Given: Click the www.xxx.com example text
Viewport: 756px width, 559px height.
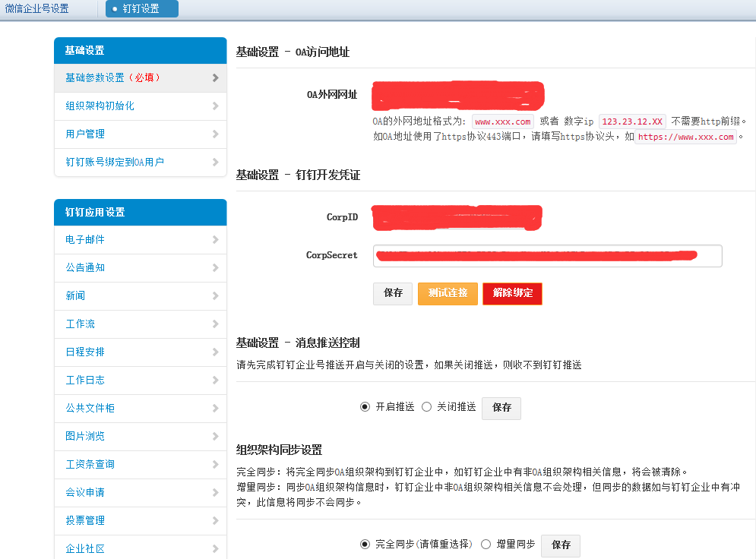Looking at the screenshot, I should pyautogui.click(x=503, y=122).
